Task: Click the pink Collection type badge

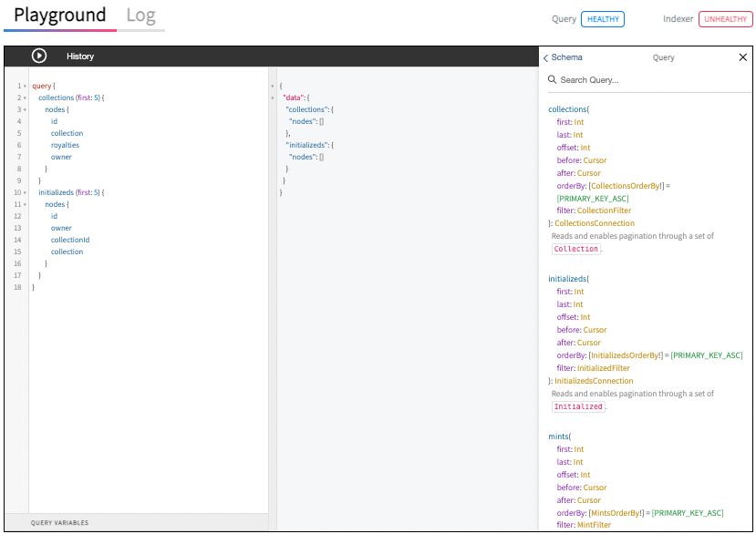Action: [575, 249]
